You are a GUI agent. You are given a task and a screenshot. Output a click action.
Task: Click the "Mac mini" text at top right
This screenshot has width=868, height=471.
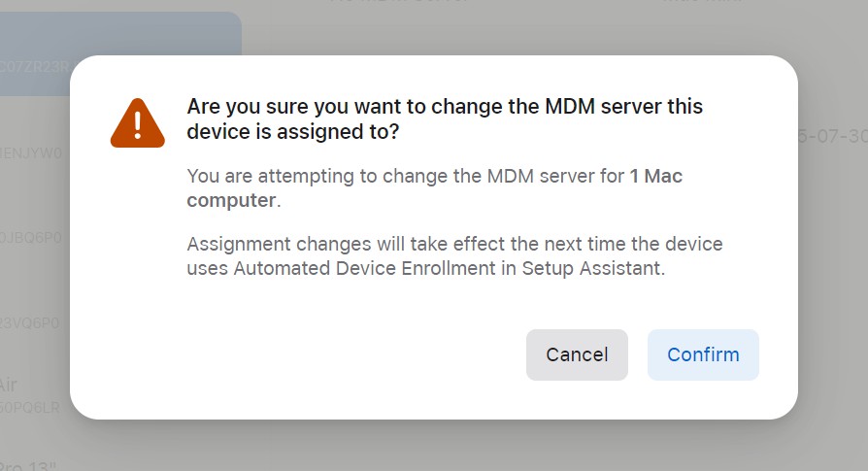tap(701, 3)
